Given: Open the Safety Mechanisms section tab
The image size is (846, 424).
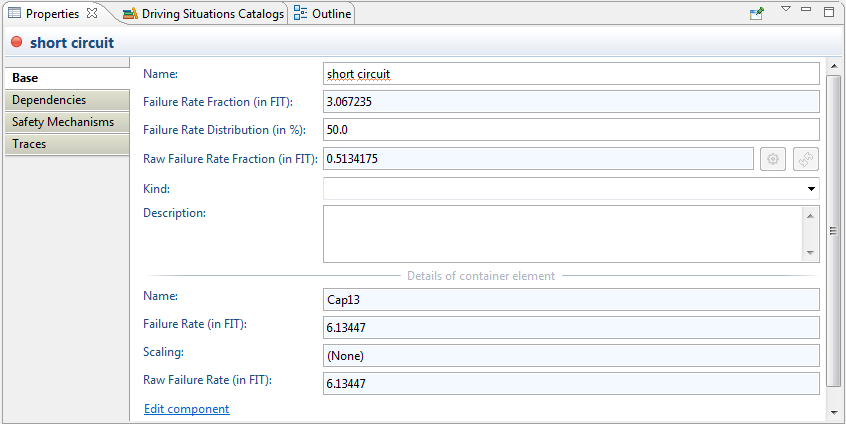Looking at the screenshot, I should 66,122.
